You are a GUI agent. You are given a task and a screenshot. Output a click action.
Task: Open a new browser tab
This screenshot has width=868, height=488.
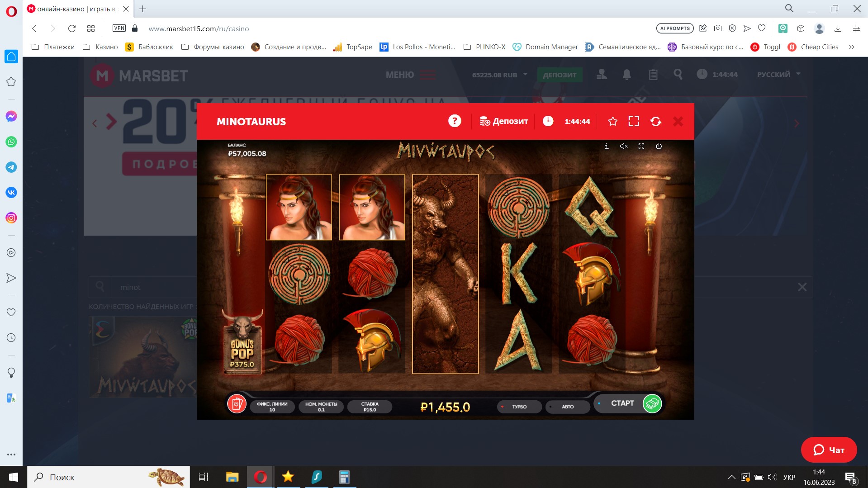coord(142,9)
